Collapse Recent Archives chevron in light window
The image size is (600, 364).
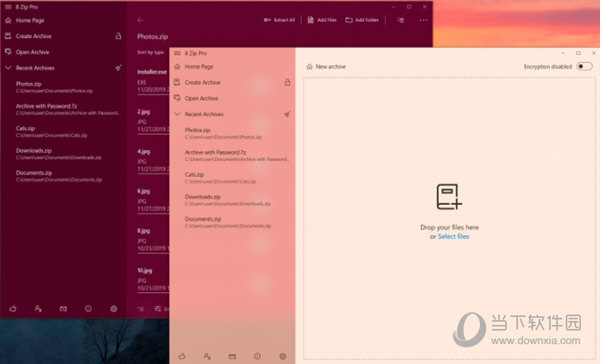pyautogui.click(x=177, y=114)
